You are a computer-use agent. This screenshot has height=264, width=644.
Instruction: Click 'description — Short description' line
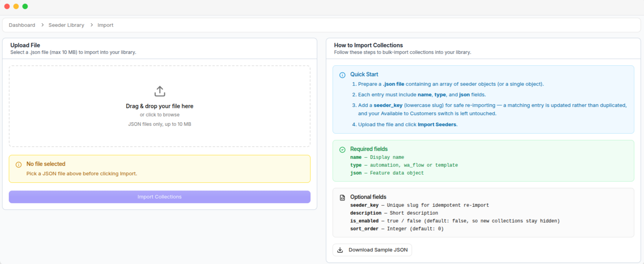pos(394,213)
